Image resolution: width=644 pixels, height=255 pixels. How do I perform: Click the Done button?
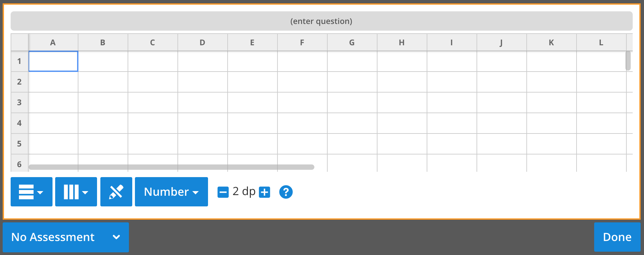pos(617,237)
